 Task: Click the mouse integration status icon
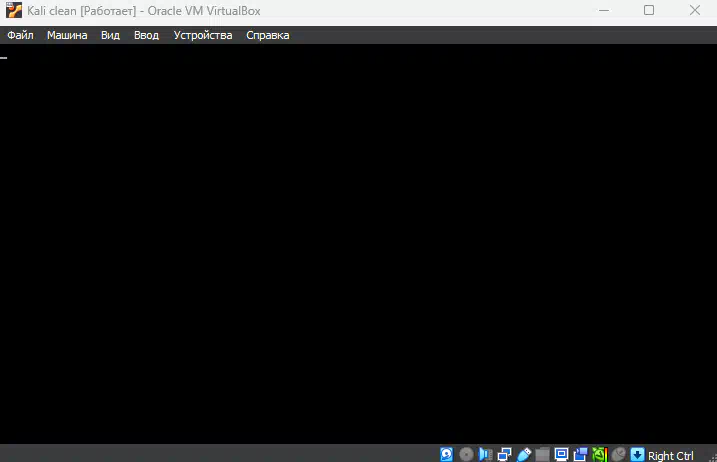pyautogui.click(x=618, y=454)
